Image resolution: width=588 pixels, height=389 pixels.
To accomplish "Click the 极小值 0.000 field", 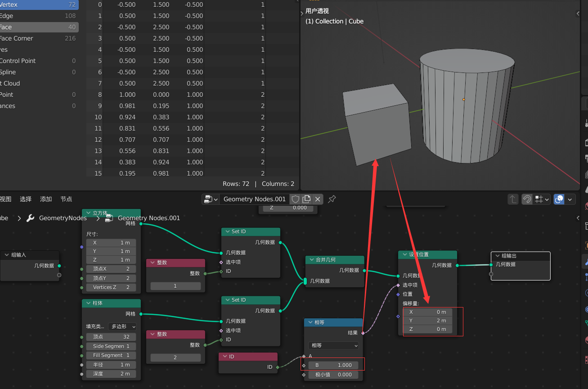I will click(x=333, y=375).
